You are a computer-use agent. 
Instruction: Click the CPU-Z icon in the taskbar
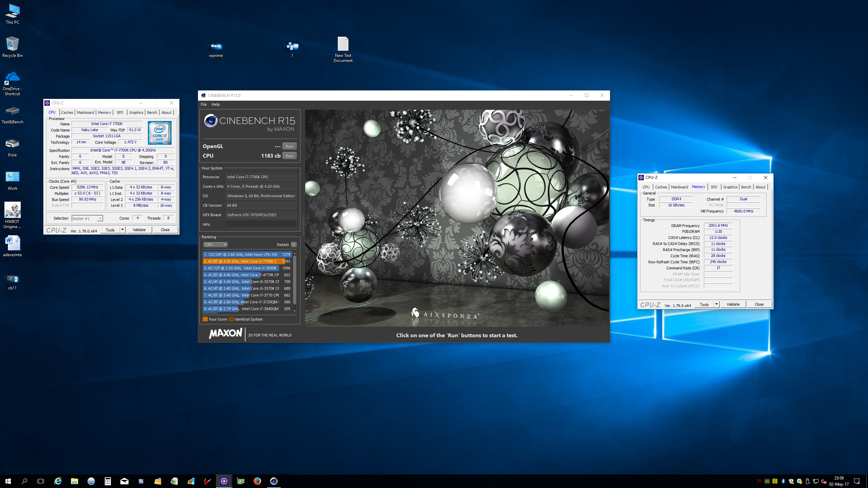(x=224, y=481)
